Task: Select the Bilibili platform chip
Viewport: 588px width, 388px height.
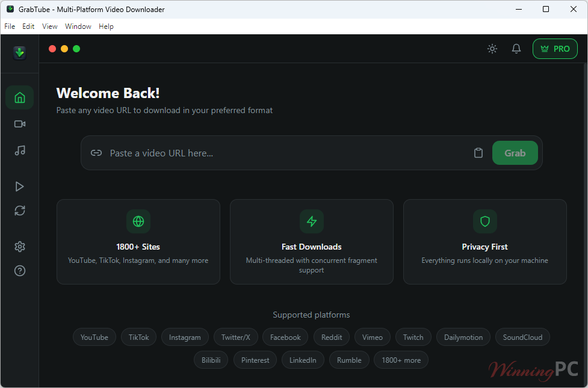Action: pyautogui.click(x=211, y=360)
